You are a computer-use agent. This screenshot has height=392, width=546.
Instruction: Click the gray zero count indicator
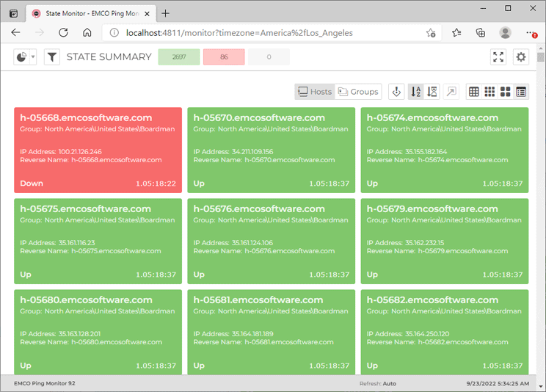pyautogui.click(x=269, y=57)
